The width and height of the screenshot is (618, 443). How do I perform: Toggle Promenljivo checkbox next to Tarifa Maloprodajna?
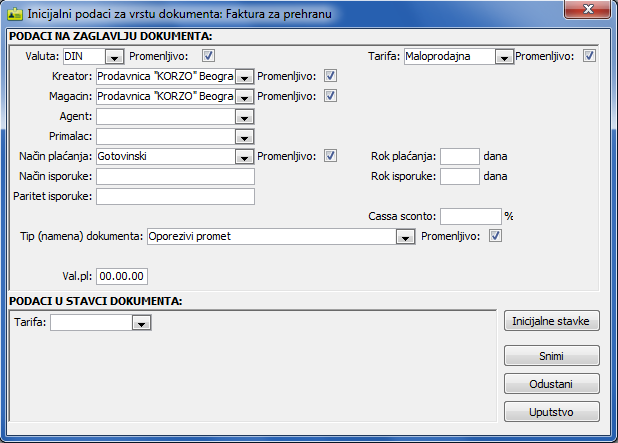(x=589, y=56)
